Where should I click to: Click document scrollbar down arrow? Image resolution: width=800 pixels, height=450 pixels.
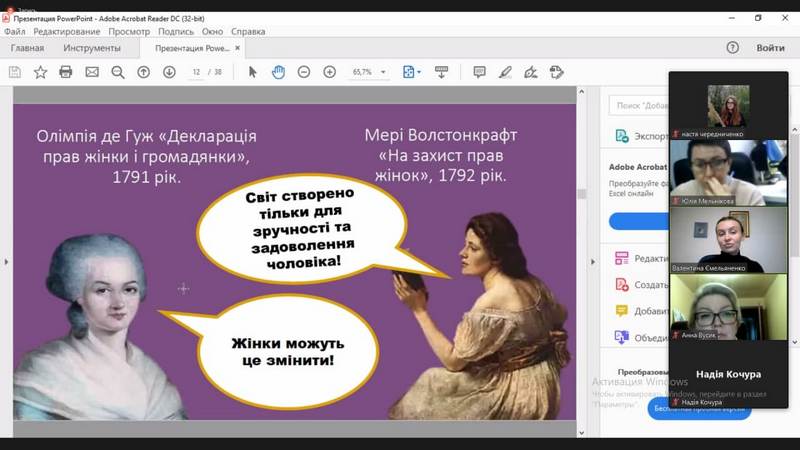[581, 433]
